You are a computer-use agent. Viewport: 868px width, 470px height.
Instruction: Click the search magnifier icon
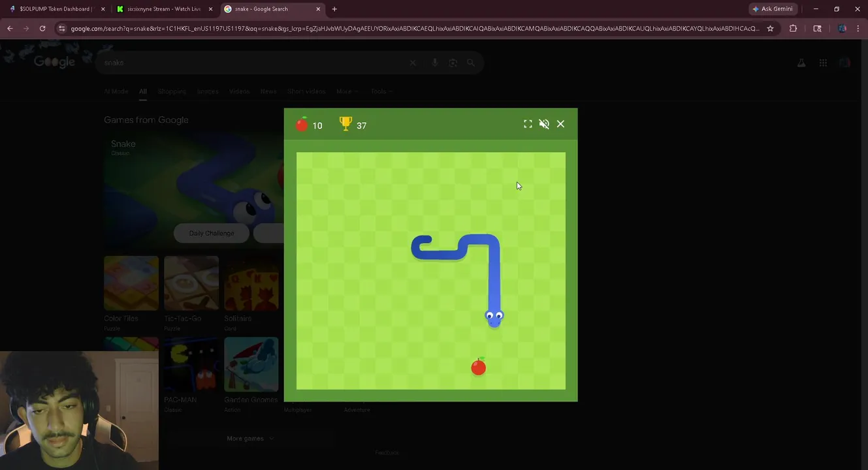[x=470, y=63]
